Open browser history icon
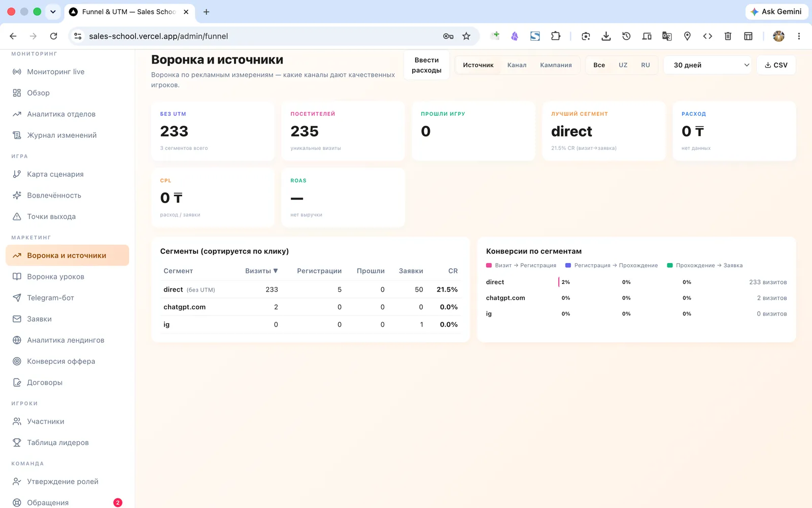The image size is (812, 508). pyautogui.click(x=626, y=36)
